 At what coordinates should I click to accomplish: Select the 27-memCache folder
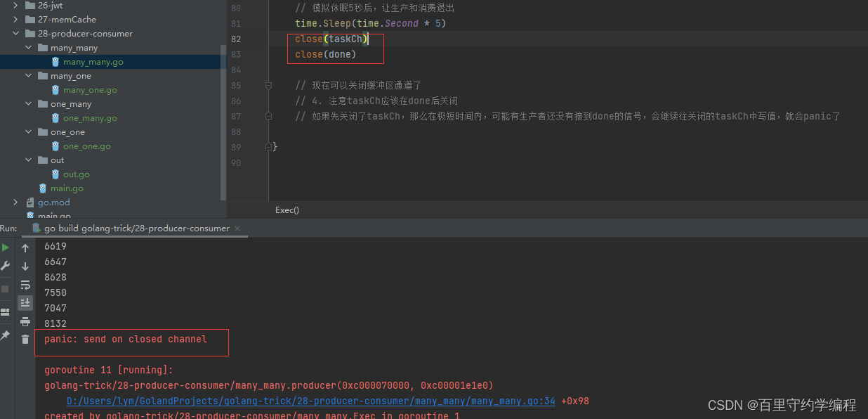(67, 19)
